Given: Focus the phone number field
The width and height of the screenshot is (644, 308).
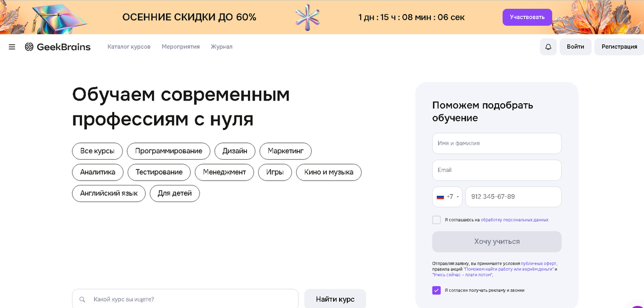Looking at the screenshot, I should [x=514, y=197].
